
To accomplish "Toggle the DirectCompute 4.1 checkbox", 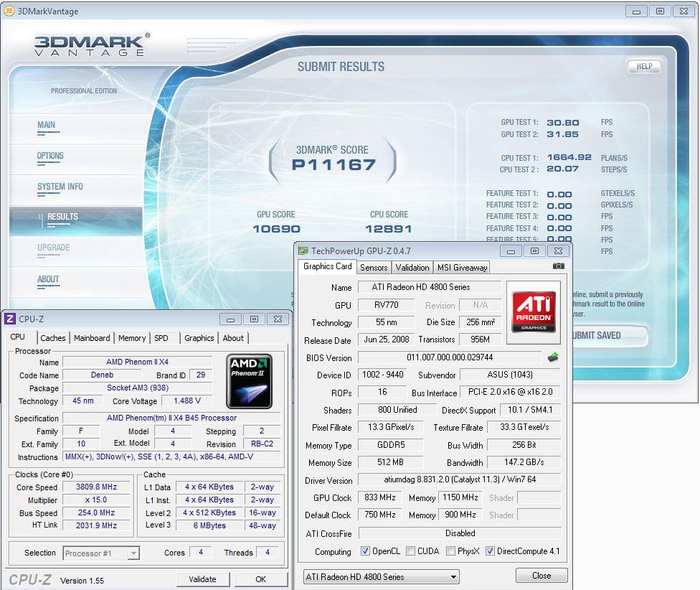I will pos(490,551).
